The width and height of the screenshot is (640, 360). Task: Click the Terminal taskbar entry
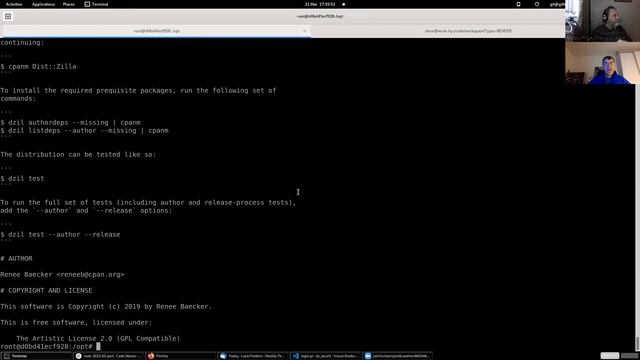point(36,356)
